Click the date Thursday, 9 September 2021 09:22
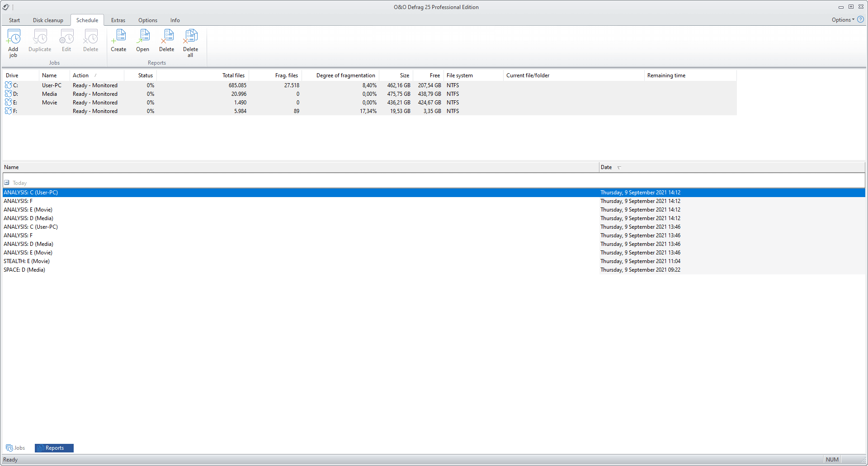868x466 pixels. coord(640,270)
